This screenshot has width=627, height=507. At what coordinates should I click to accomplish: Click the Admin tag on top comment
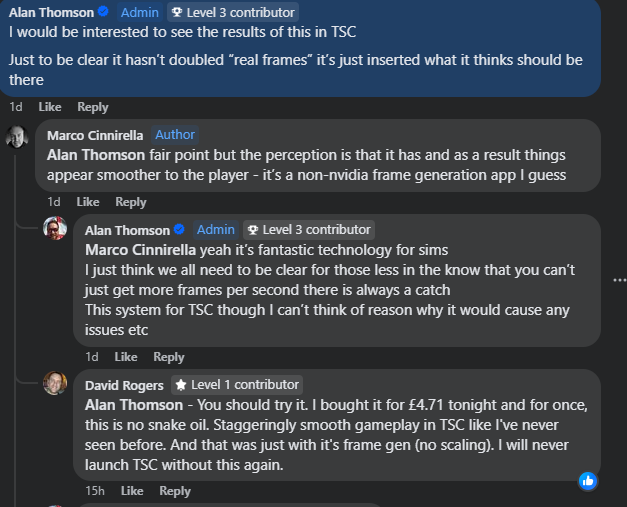coord(138,12)
